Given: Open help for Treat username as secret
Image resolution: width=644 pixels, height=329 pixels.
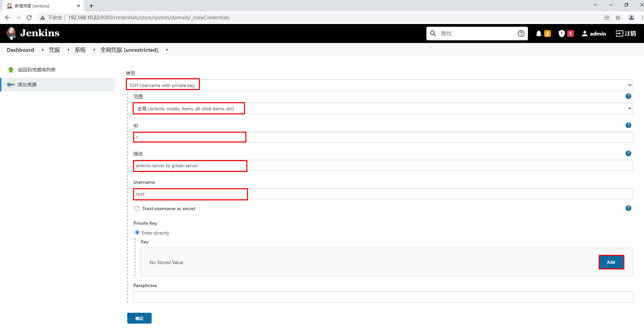Looking at the screenshot, I should pyautogui.click(x=628, y=208).
